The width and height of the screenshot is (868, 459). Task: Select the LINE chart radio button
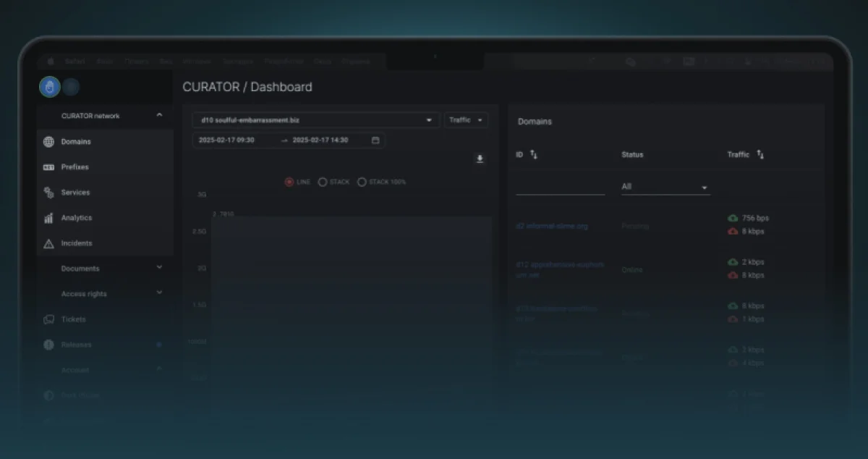(289, 182)
